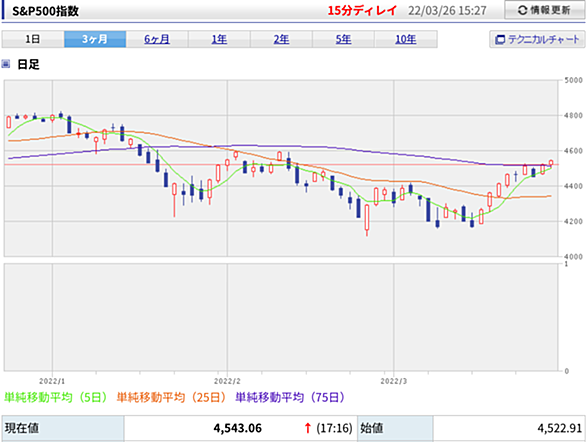Click the 日足 heading text
The image size is (586, 442).
(28, 64)
